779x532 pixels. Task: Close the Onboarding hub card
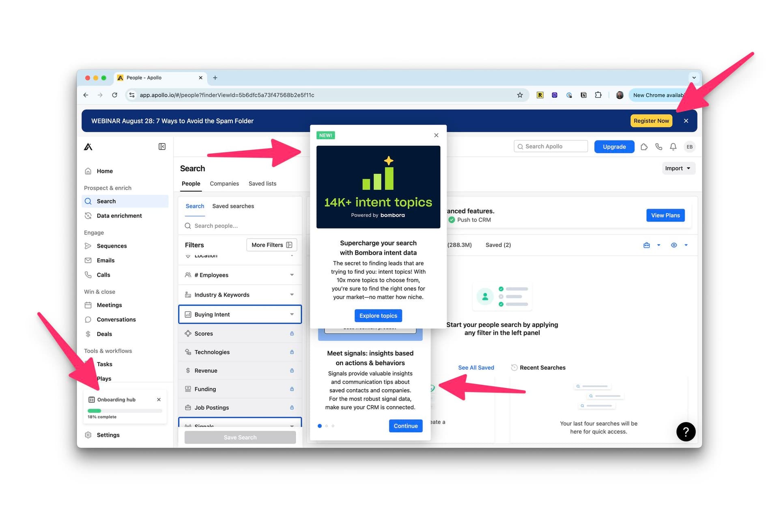point(159,400)
